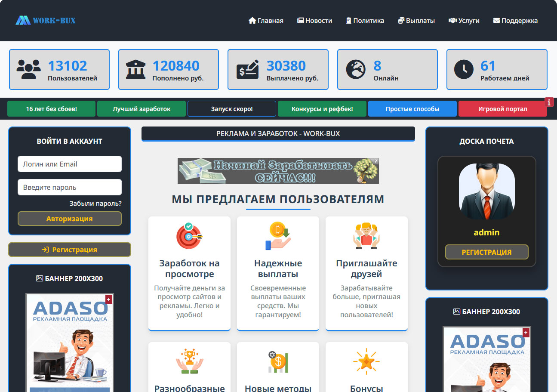The image size is (557, 392).
Task: Click the coin-in-hand icon above Надежные выплаты
Action: click(x=278, y=236)
